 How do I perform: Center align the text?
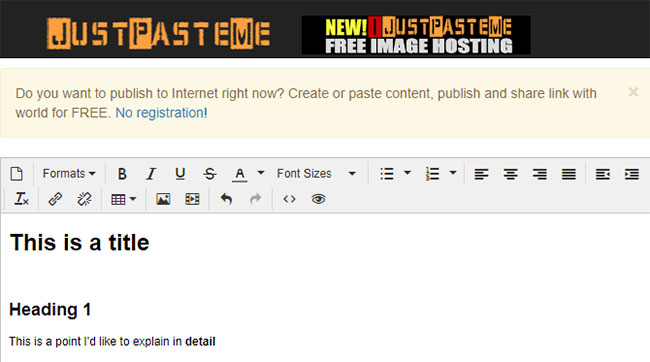tap(510, 174)
